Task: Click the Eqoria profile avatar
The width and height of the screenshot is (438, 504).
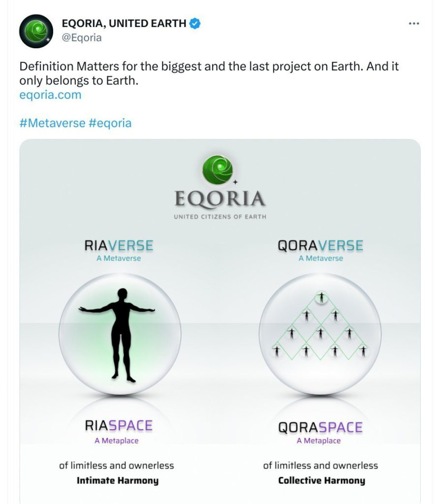Action: pos(36,31)
